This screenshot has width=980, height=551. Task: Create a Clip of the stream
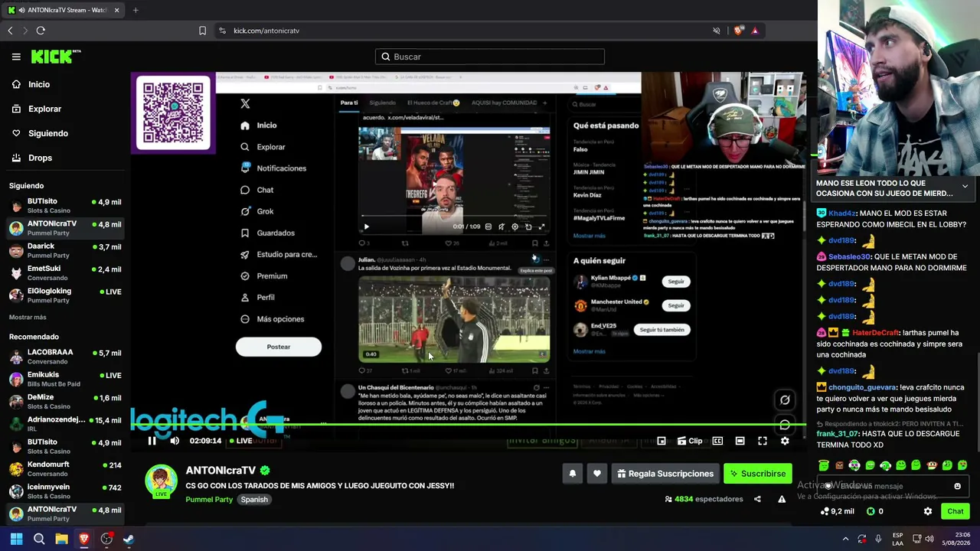point(690,441)
